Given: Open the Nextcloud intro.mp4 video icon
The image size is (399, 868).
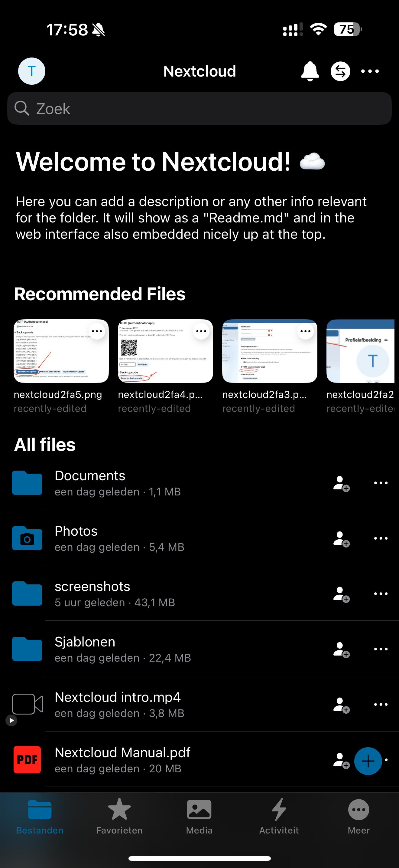Looking at the screenshot, I should [x=27, y=704].
